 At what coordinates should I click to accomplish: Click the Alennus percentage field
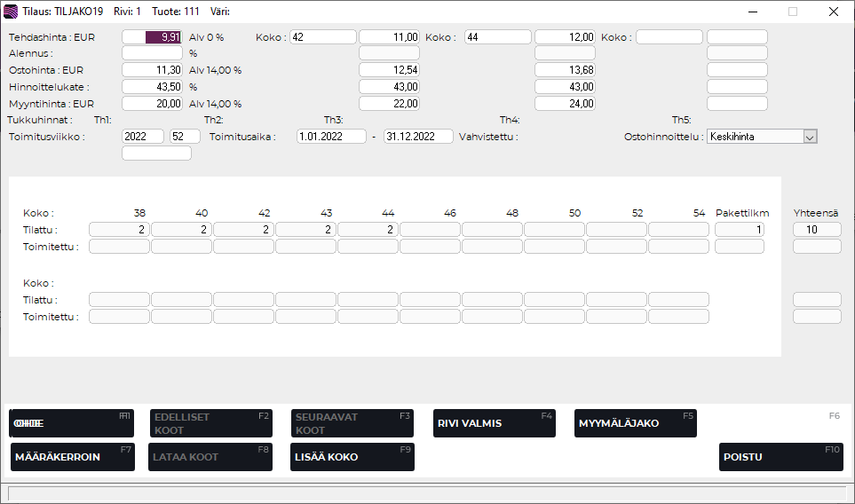(x=152, y=53)
